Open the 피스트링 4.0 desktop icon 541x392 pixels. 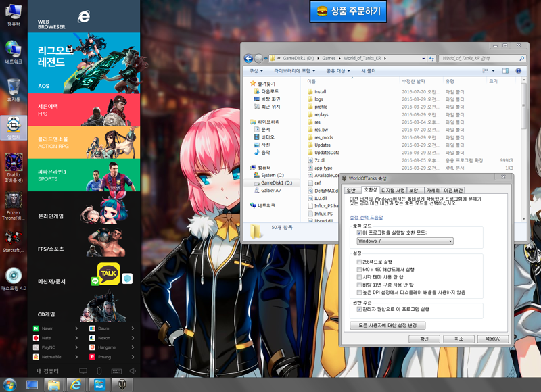tap(14, 279)
